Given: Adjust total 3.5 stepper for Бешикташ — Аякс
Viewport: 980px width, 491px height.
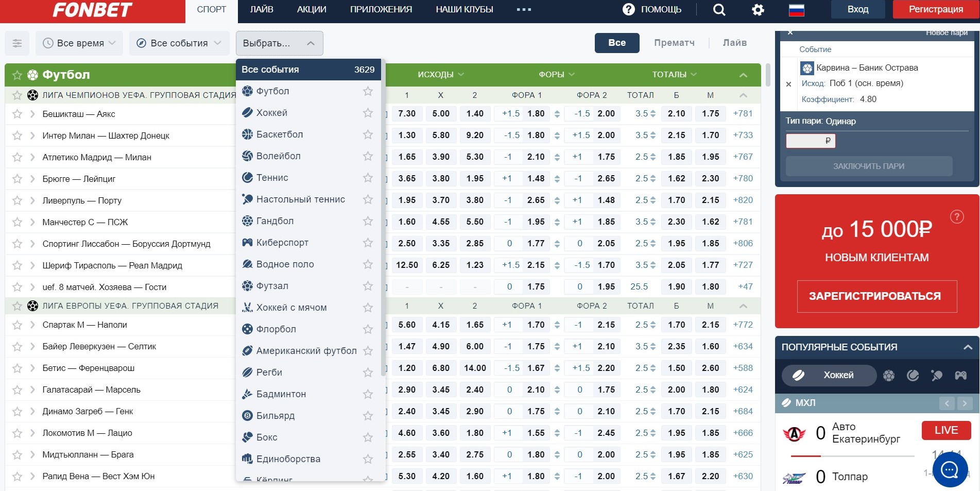Looking at the screenshot, I should (x=653, y=114).
